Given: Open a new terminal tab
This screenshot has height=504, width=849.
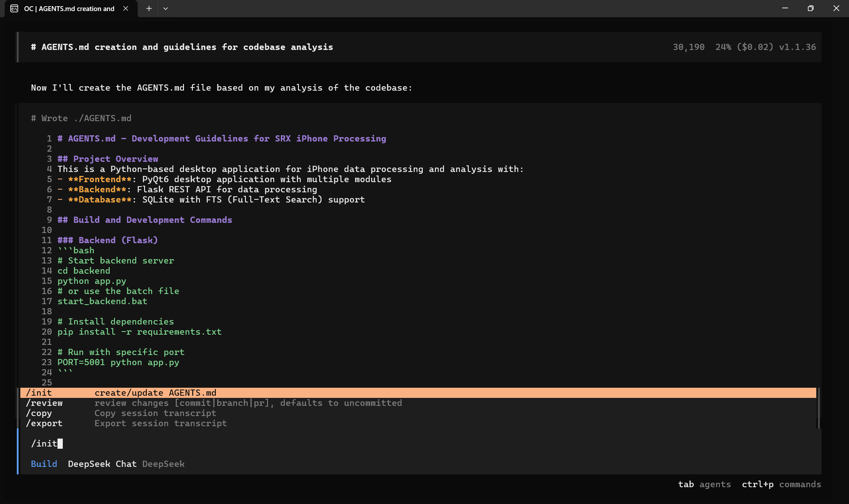Looking at the screenshot, I should 149,8.
